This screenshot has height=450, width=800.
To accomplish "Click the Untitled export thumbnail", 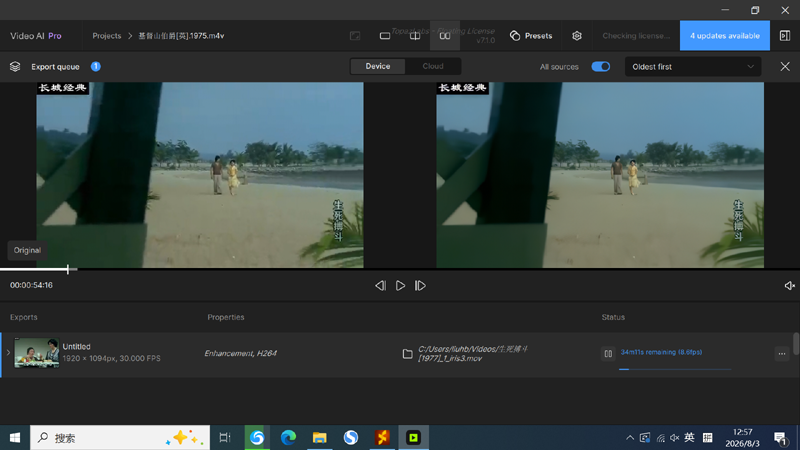I will (x=36, y=353).
